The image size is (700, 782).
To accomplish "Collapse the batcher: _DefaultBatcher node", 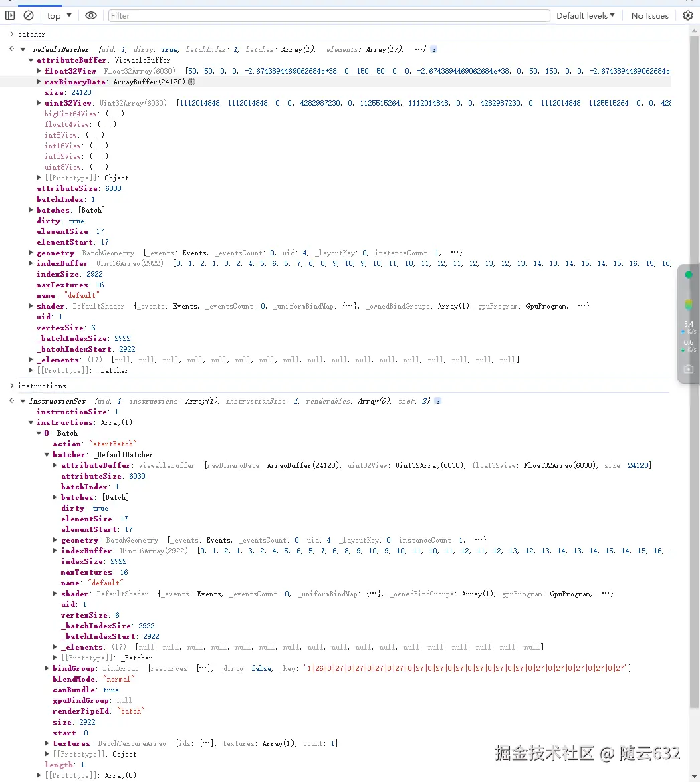I will click(47, 455).
